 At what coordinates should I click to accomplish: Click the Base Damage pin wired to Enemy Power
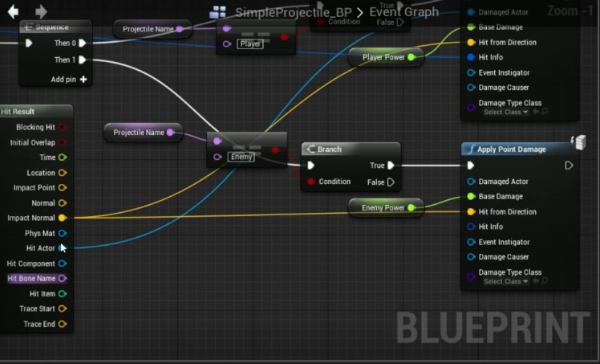click(x=471, y=196)
